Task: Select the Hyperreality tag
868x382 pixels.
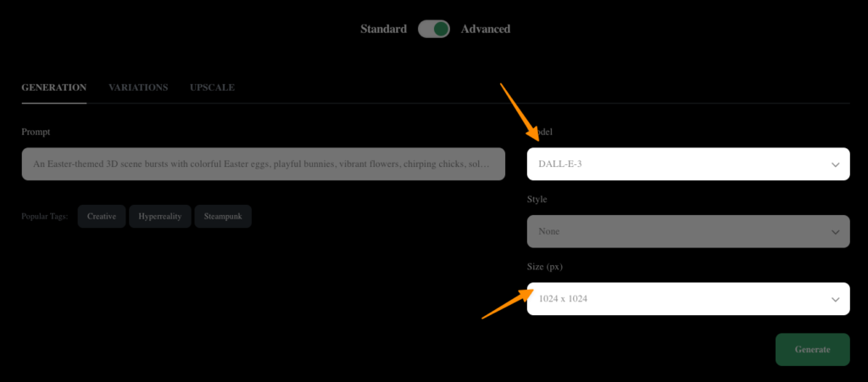Action: [x=160, y=217]
